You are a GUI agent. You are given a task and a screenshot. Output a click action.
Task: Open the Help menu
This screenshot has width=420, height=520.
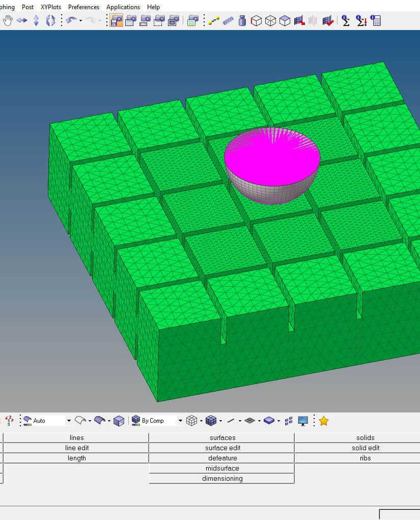[153, 7]
